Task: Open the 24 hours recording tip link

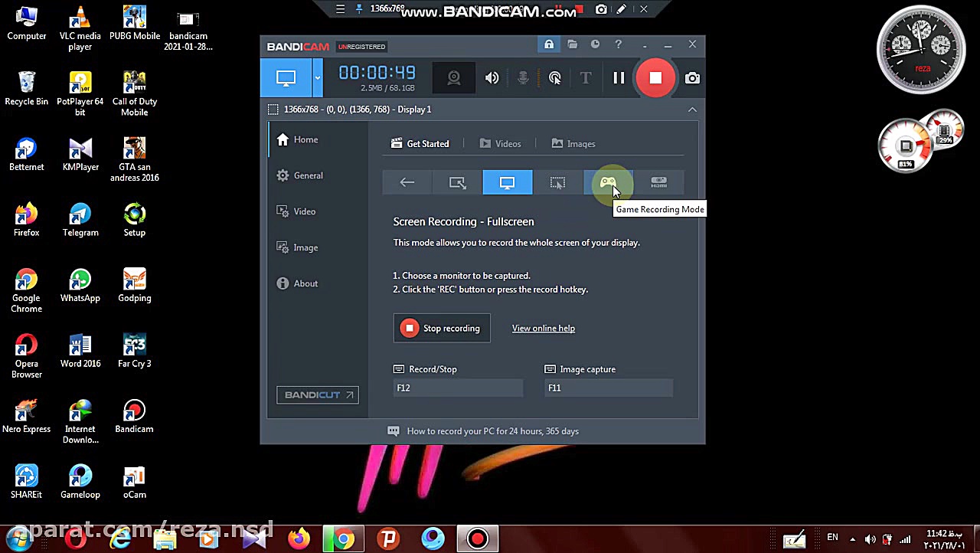Action: point(492,431)
